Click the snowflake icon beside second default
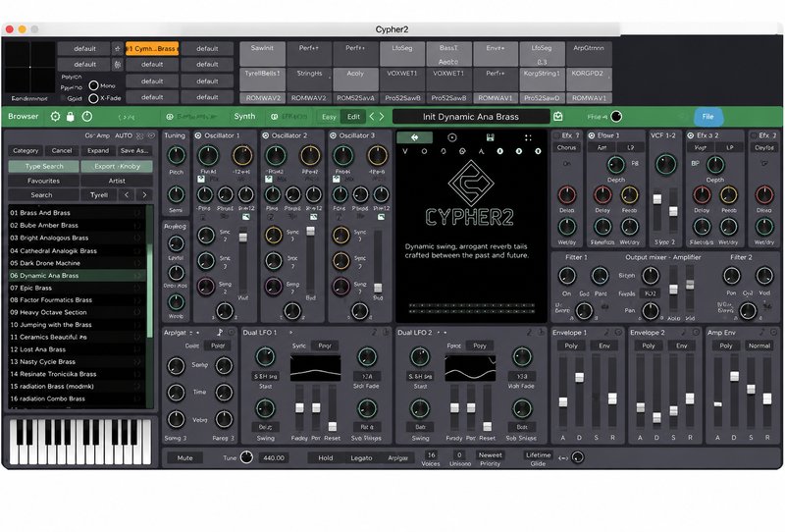The image size is (785, 532). [x=117, y=65]
